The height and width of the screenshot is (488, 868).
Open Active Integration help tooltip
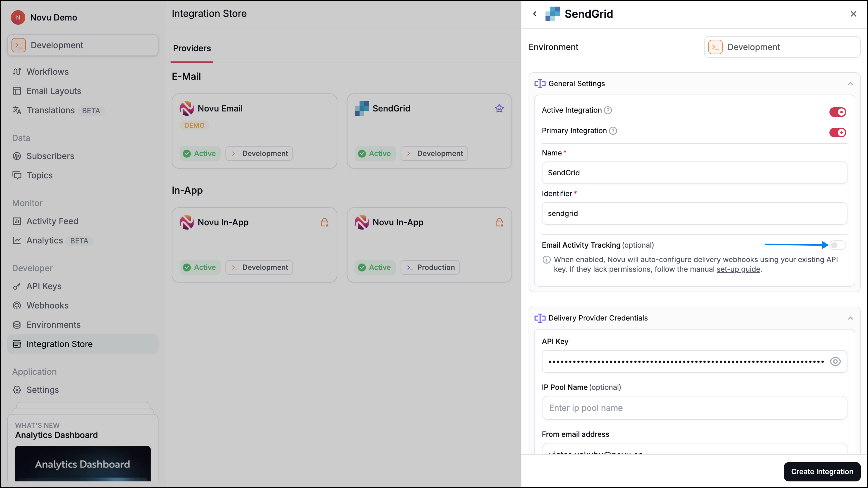[608, 110]
